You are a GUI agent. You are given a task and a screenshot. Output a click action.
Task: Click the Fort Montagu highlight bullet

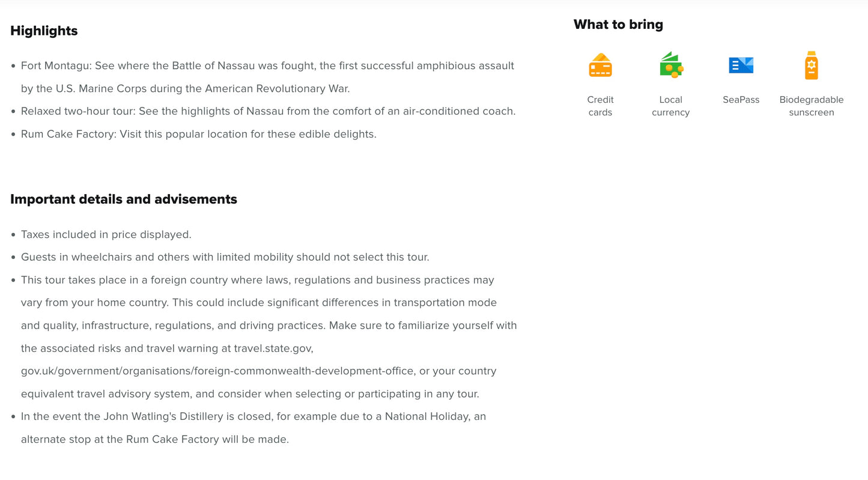[267, 66]
